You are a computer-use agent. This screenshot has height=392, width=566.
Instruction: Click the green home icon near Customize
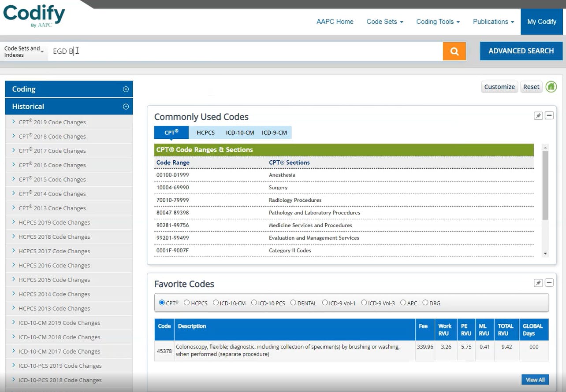pos(551,87)
